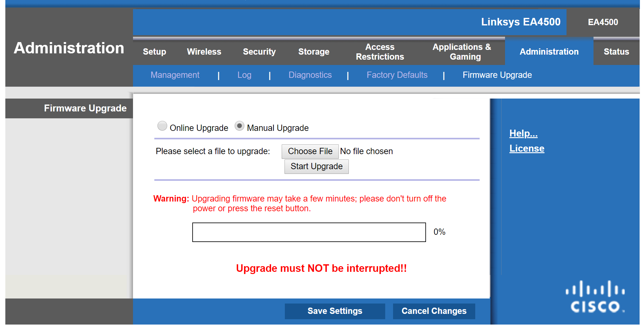This screenshot has width=644, height=328.
Task: Select the Administration tab
Action: coord(549,52)
